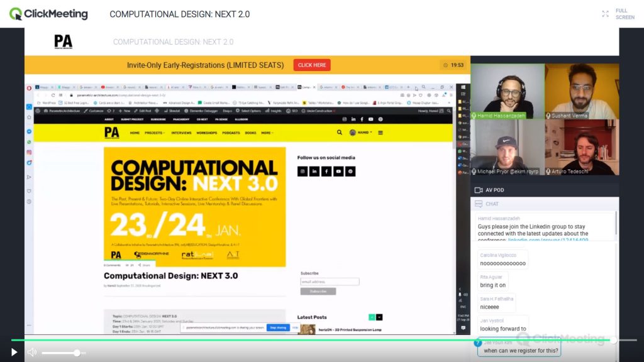Screen dimensions: 644x362
Task: Open INTERVIEWS in the yellow navigation
Action: [181, 133]
